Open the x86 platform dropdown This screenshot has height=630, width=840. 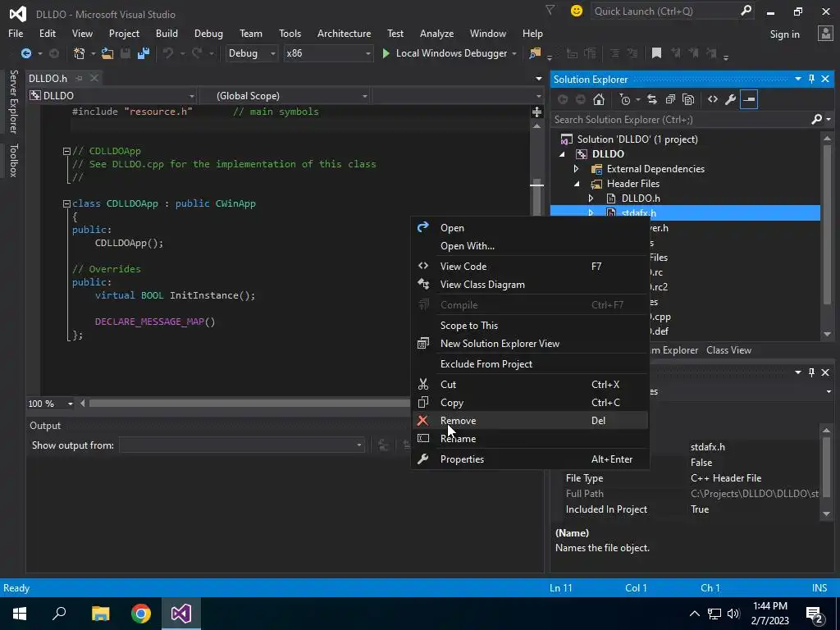328,53
